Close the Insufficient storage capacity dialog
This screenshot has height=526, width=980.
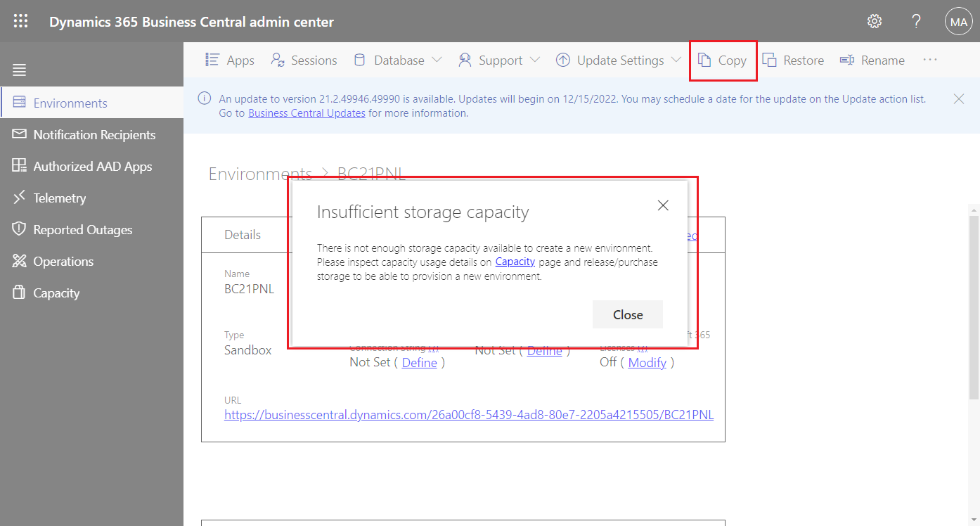click(627, 314)
